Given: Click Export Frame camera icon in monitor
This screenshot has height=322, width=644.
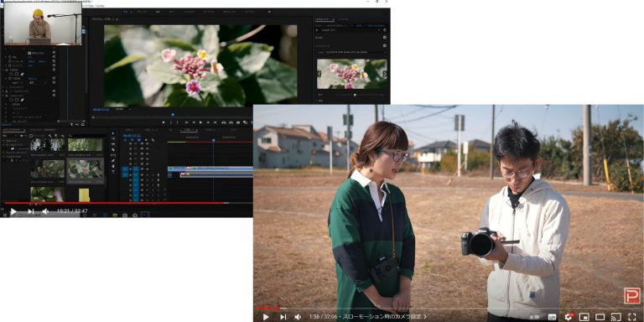Looking at the screenshot, I should pos(238,122).
